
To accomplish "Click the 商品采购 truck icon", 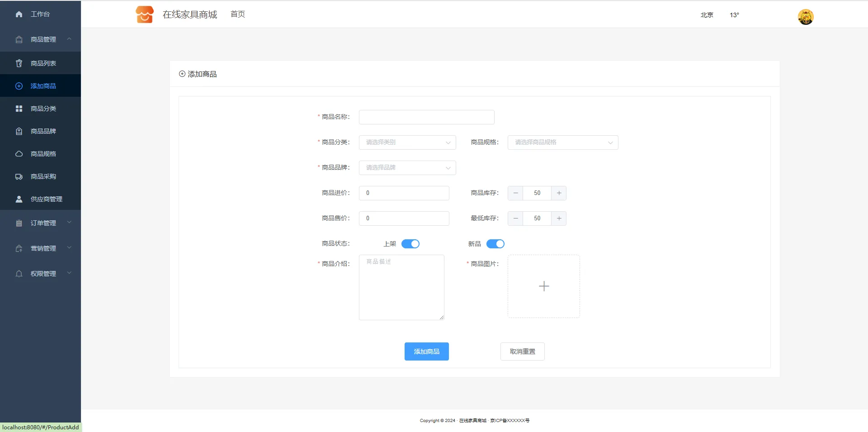I will [x=19, y=176].
